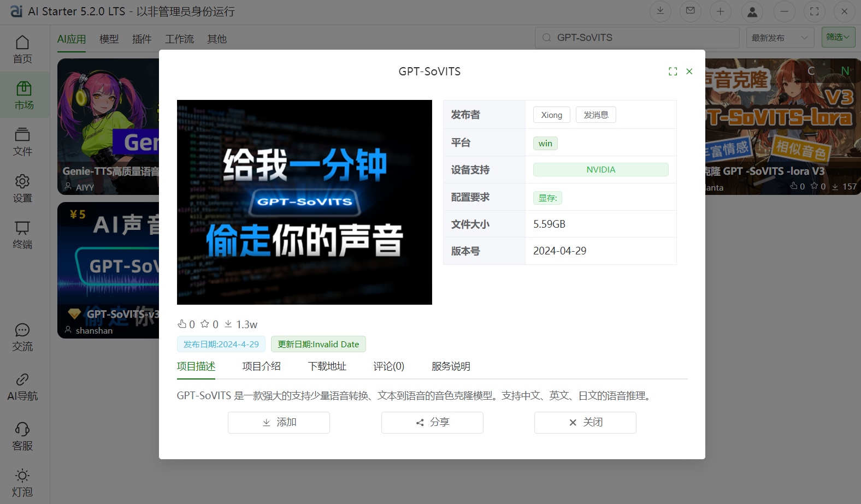Image resolution: width=861 pixels, height=504 pixels.
Task: Open the GPT-SoVITS-lora V3 card
Action: tap(783, 127)
